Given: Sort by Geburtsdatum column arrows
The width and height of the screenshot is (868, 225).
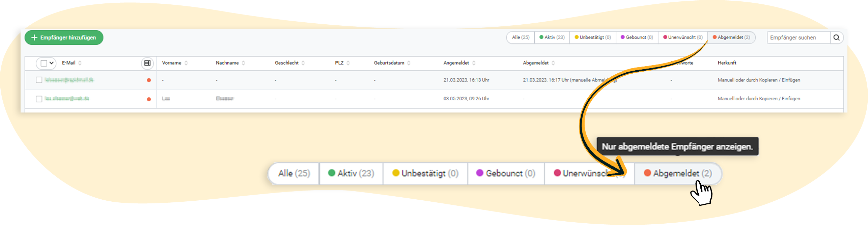Looking at the screenshot, I should point(409,63).
